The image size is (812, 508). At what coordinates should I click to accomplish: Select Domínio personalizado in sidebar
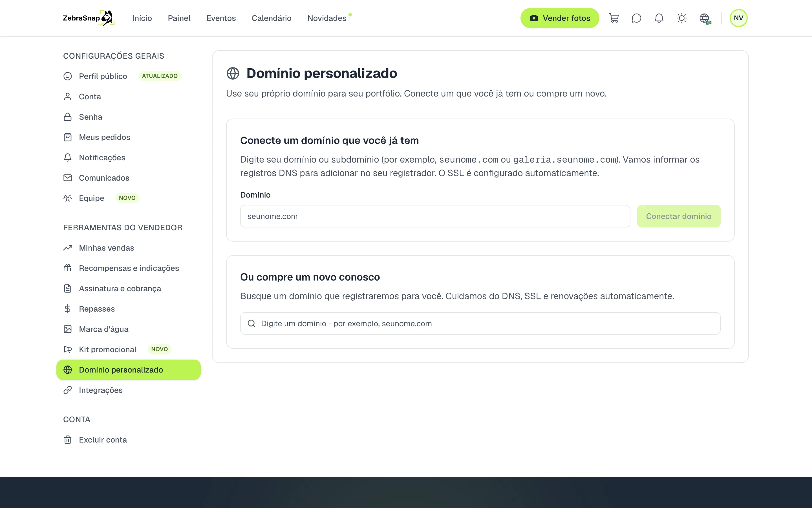[129, 370]
